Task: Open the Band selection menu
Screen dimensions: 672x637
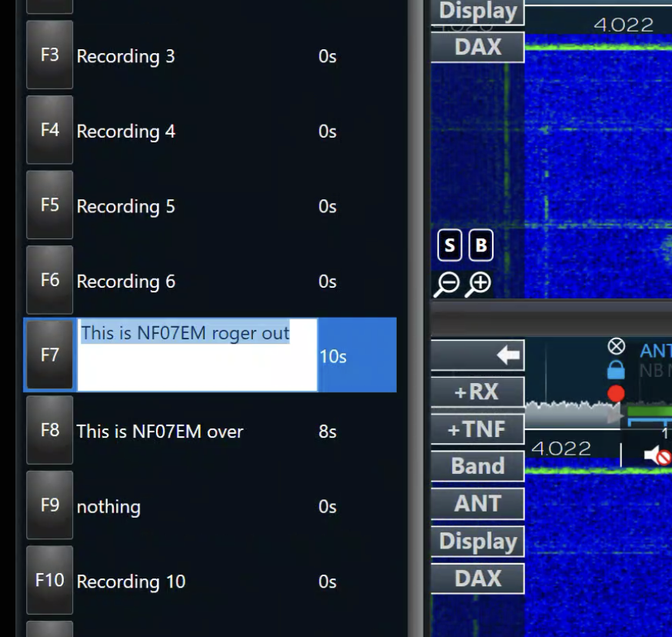Action: point(477,466)
